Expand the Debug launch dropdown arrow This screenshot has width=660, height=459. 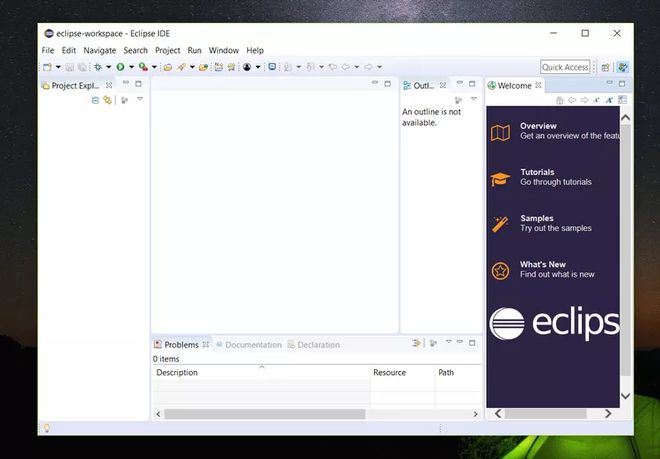pos(109,67)
